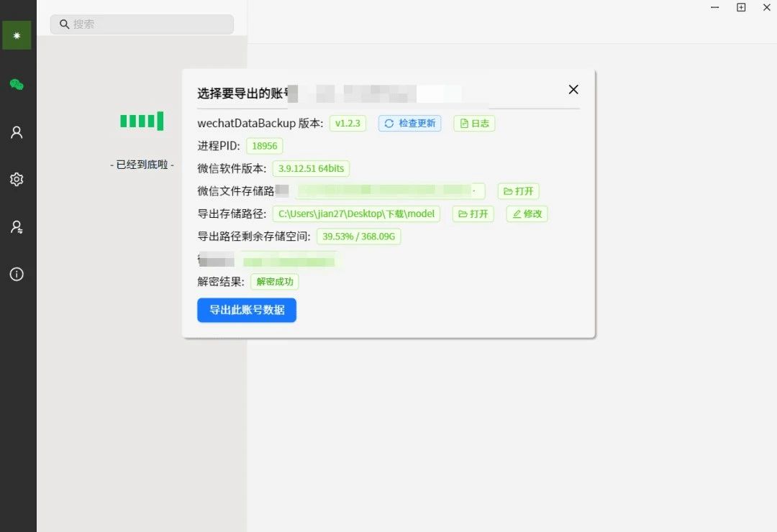Close the account export dialog
Image resolution: width=777 pixels, height=532 pixels.
[x=573, y=89]
